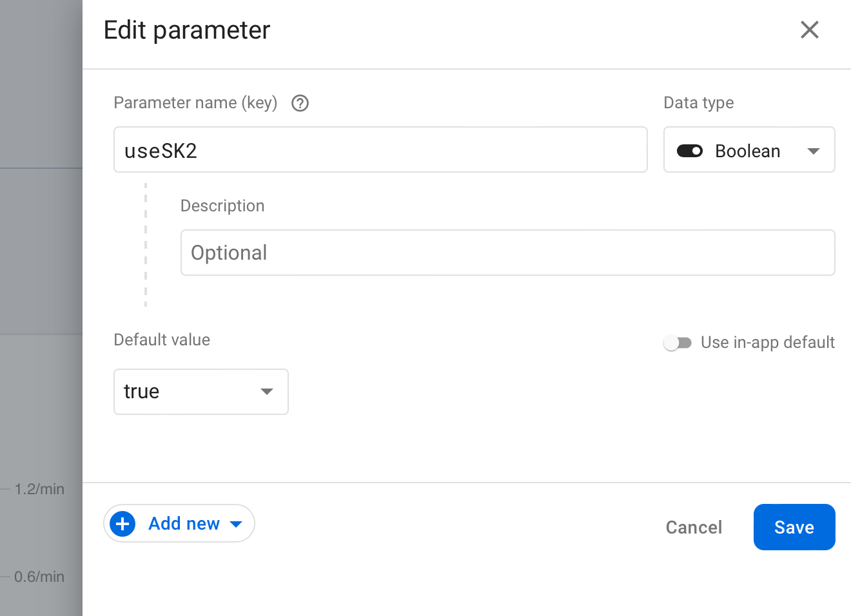Focus the useSK2 parameter name field
Viewport: 851px width, 616px height.
pos(380,149)
